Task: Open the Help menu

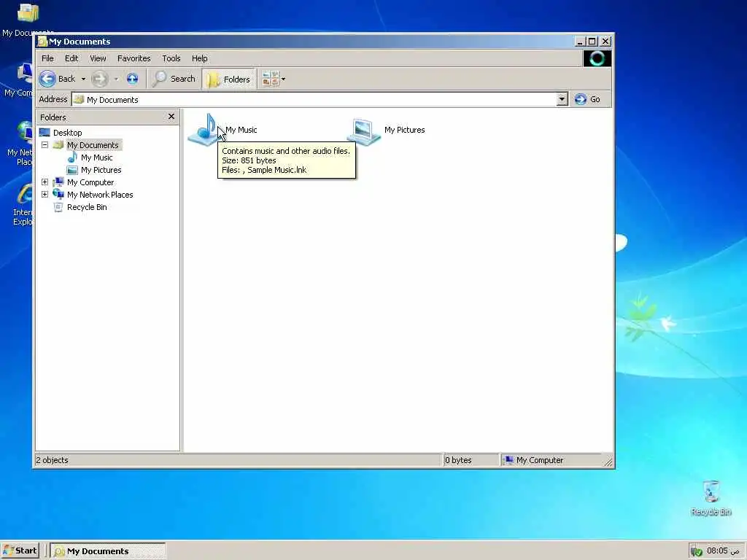Action: tap(200, 58)
